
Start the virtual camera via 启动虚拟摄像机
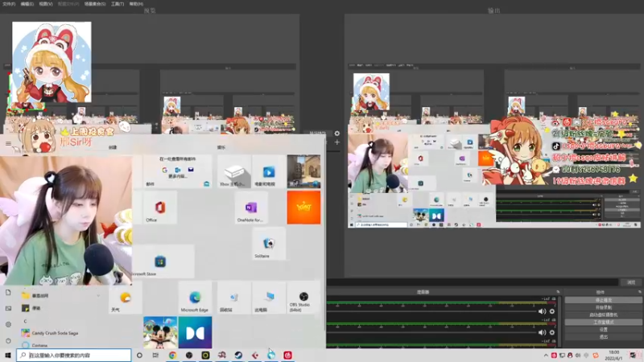pos(603,315)
